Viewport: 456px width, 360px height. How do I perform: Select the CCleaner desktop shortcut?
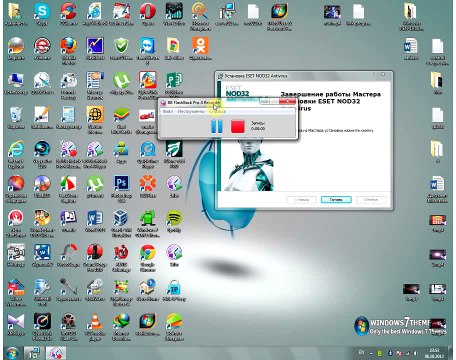(x=69, y=14)
